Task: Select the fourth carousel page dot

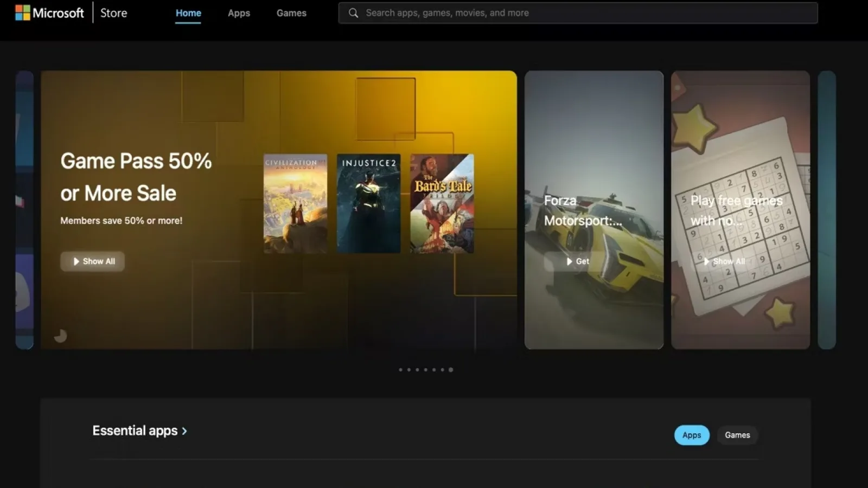Action: [426, 370]
